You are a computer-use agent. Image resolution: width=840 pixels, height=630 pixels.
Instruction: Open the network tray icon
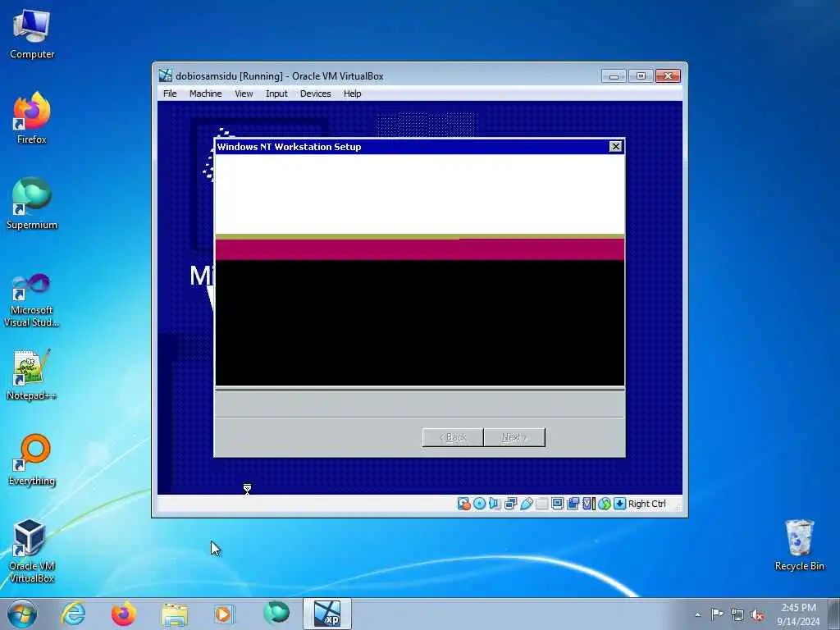(x=737, y=614)
